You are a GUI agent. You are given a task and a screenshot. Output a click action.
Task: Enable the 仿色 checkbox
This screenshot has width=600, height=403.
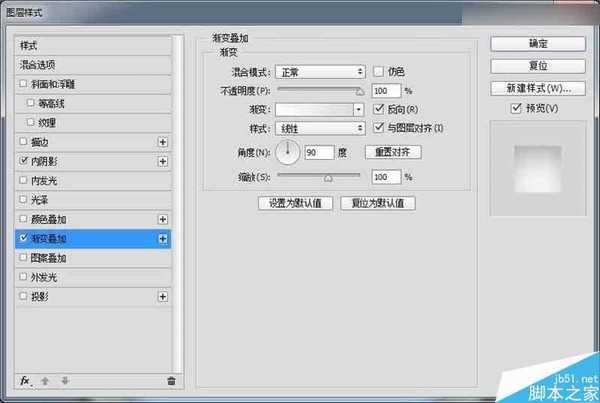[x=378, y=71]
